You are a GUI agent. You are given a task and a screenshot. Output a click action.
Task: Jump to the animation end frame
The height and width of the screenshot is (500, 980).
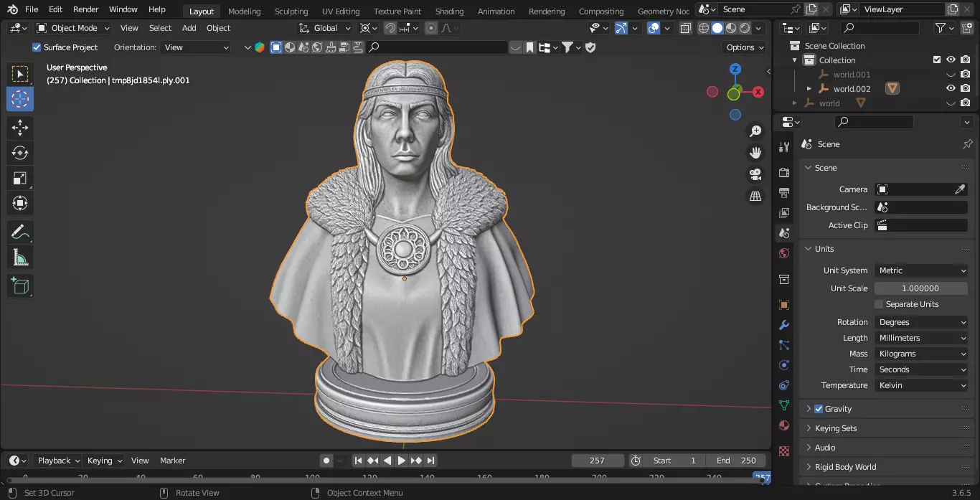[x=430, y=461]
